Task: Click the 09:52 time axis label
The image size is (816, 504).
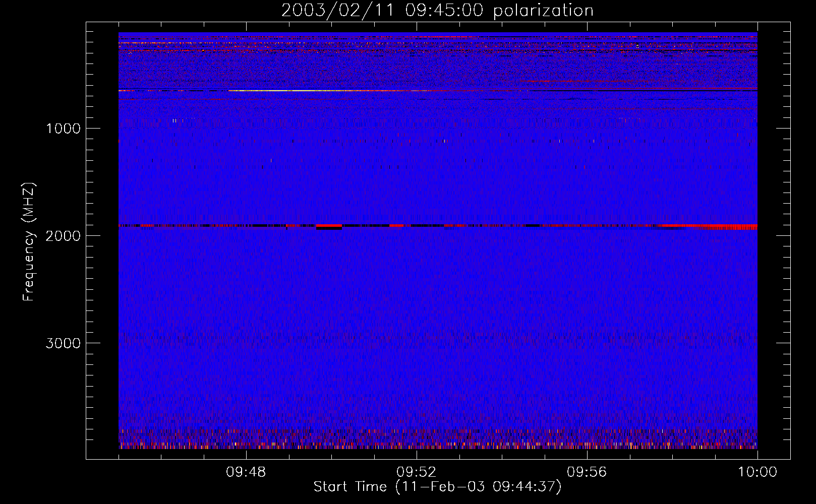Action: [x=416, y=472]
